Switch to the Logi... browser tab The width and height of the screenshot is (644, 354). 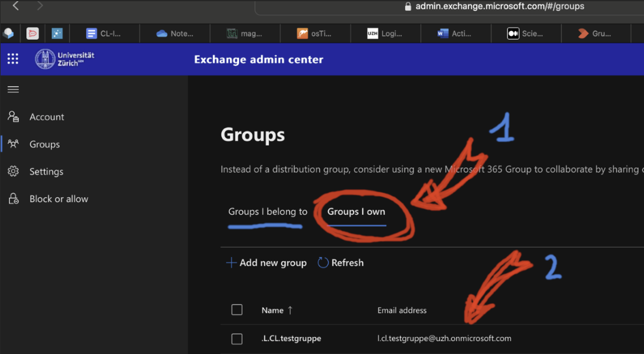385,34
